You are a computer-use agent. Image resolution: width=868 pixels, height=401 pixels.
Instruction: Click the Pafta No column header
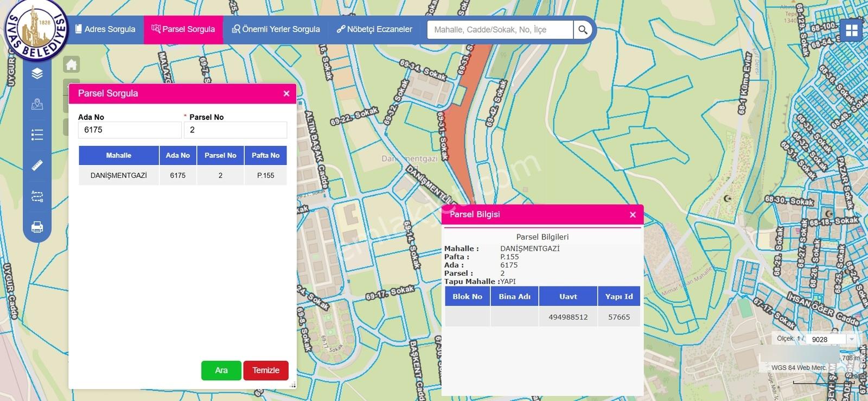pyautogui.click(x=266, y=155)
